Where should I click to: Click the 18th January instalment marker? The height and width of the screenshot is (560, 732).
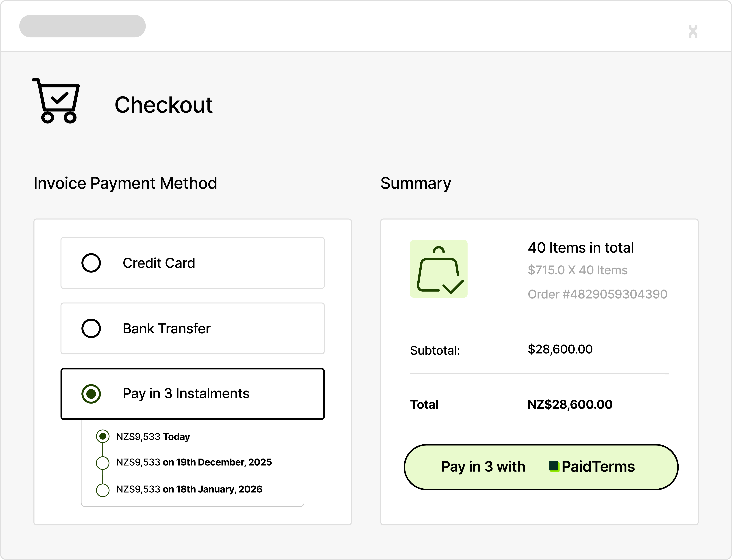[103, 490]
